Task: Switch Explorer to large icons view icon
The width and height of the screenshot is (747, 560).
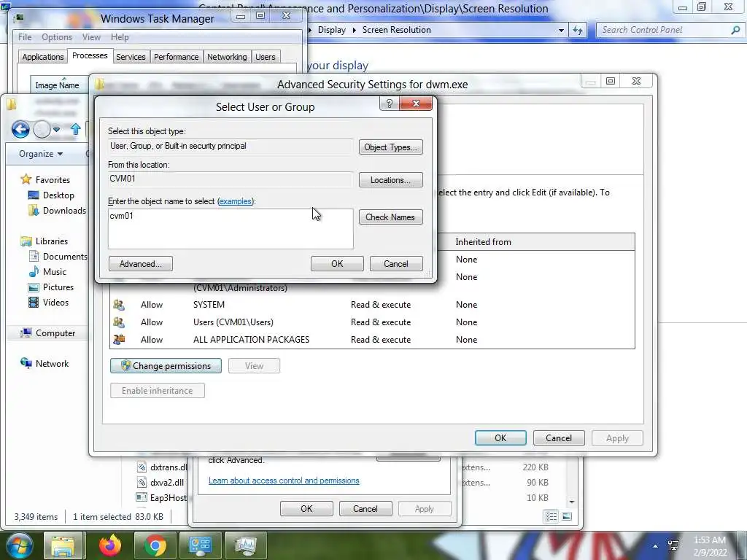Action: coord(566,517)
